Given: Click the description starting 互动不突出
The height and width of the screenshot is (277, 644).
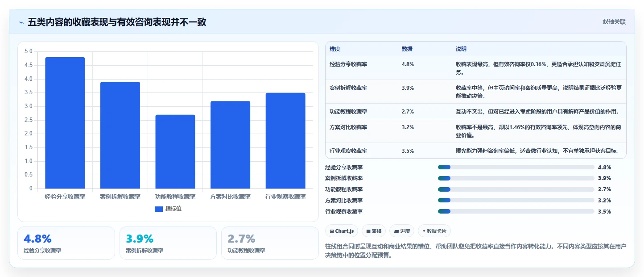Looking at the screenshot, I should [x=537, y=112].
